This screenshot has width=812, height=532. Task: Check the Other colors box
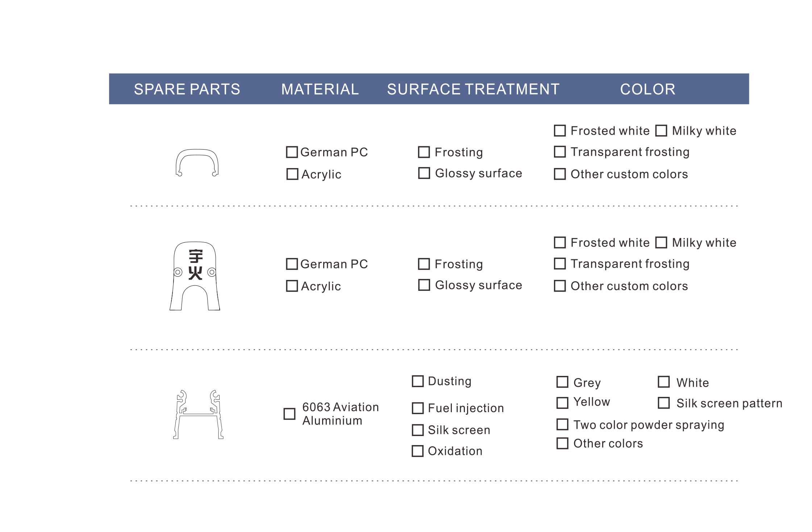(x=562, y=443)
